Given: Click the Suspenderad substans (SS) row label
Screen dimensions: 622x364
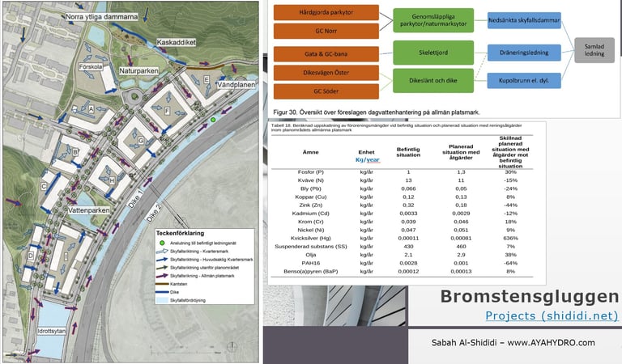Looking at the screenshot, I should tap(311, 247).
